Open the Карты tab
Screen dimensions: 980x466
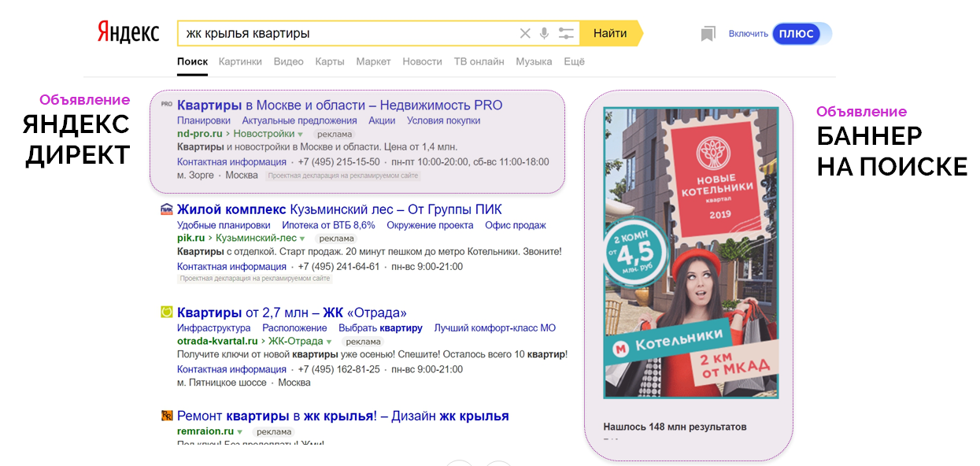330,61
